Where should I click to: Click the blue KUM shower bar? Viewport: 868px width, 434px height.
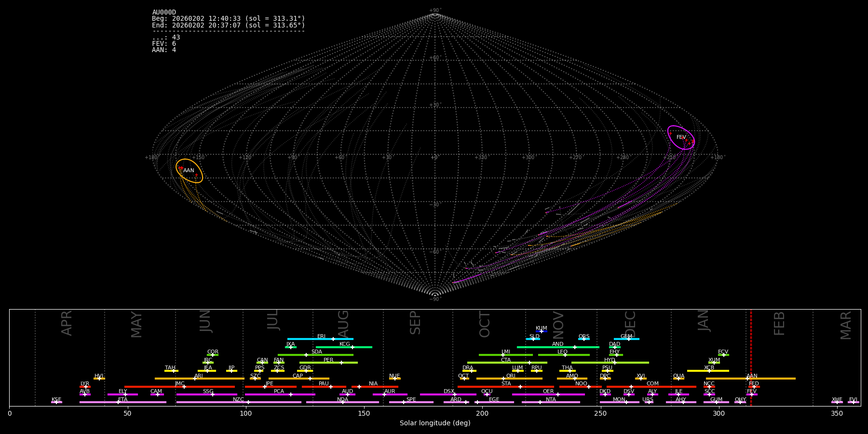click(542, 331)
